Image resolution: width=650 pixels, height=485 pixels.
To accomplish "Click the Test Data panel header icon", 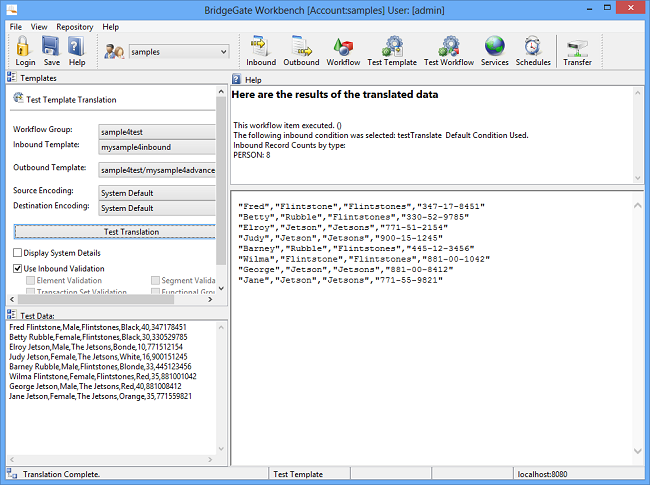I will click(12, 315).
